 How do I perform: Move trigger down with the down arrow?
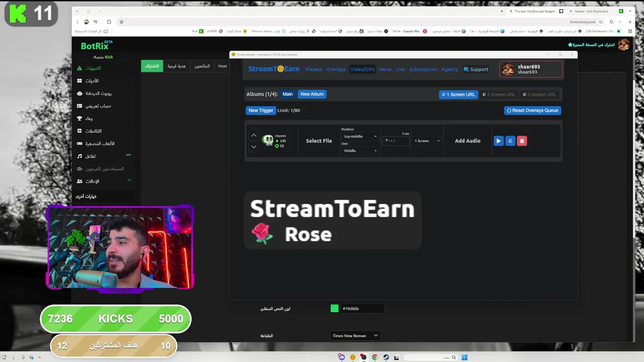coord(254,146)
